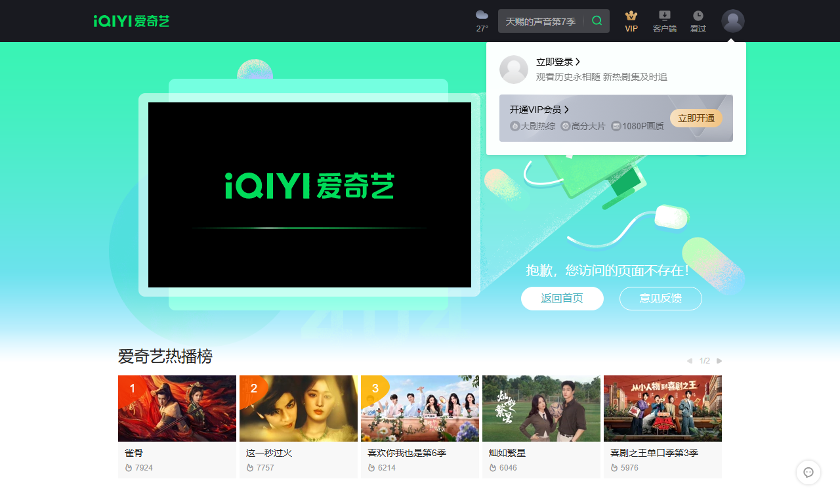Click the popularity value 5976
The width and height of the screenshot is (840, 504).
(x=629, y=468)
